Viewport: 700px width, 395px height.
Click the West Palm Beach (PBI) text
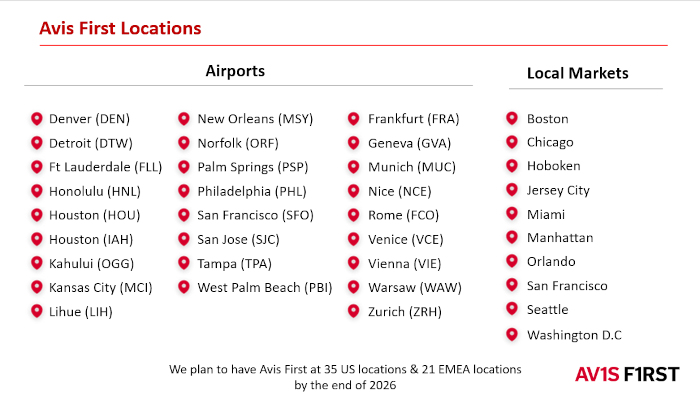pyautogui.click(x=265, y=287)
